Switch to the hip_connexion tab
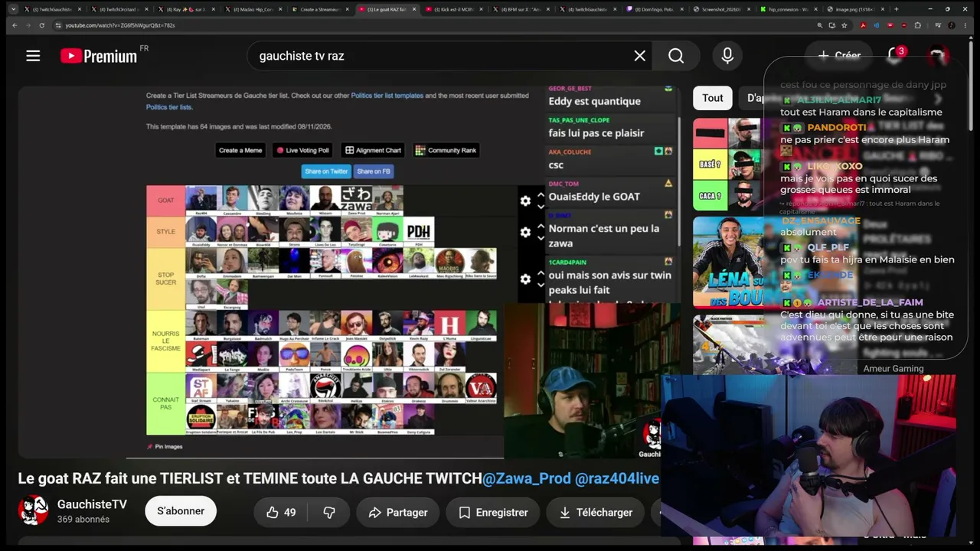This screenshot has height=551, width=980. tap(789, 9)
